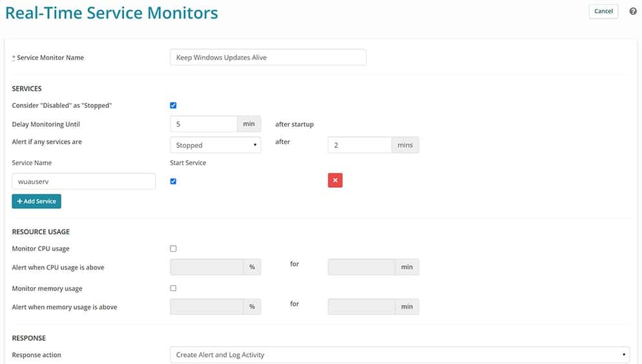Click the memory usage duration min field
Viewport: 642px width, 364px height.
pos(362,307)
